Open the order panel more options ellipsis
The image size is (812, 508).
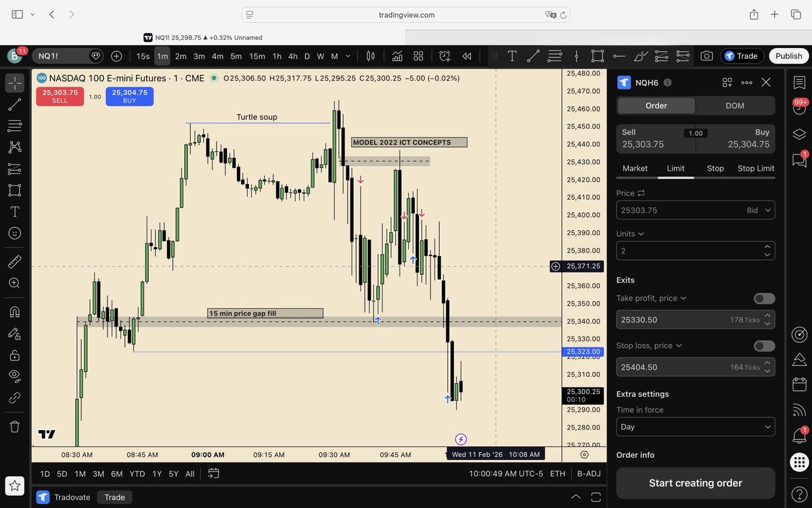pos(746,83)
